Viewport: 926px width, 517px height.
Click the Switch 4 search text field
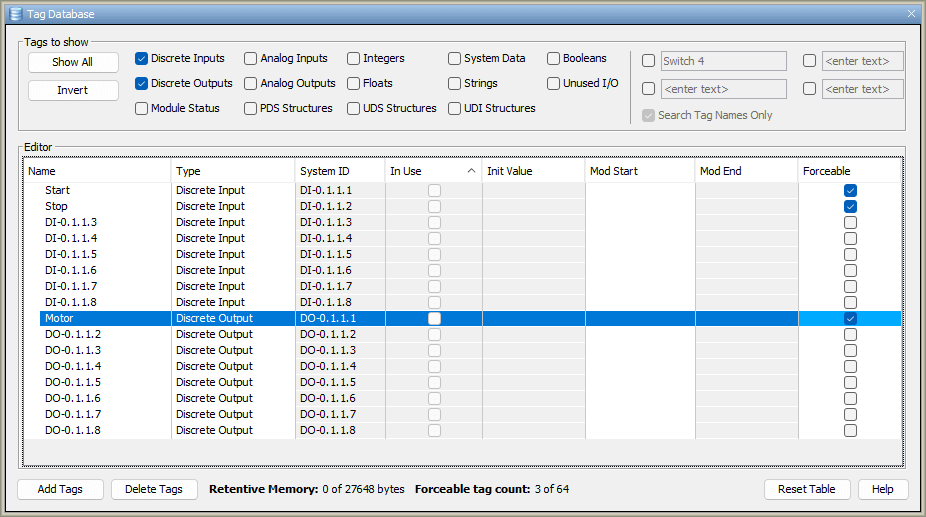[723, 61]
